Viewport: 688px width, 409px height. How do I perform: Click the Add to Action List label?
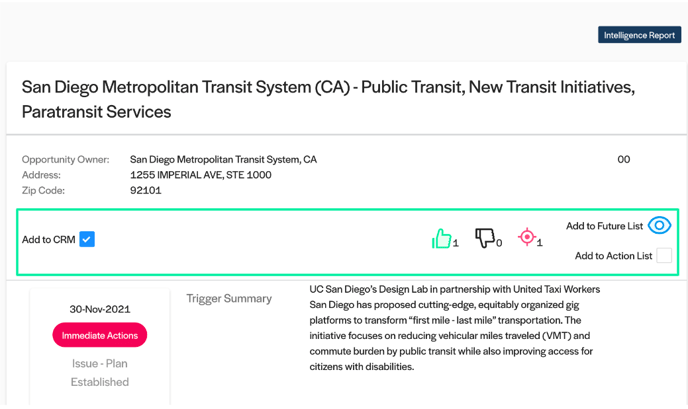(x=613, y=256)
